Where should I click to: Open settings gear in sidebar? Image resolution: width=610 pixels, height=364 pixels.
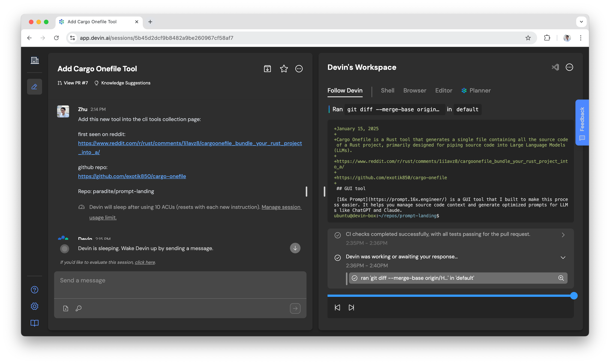click(x=34, y=306)
